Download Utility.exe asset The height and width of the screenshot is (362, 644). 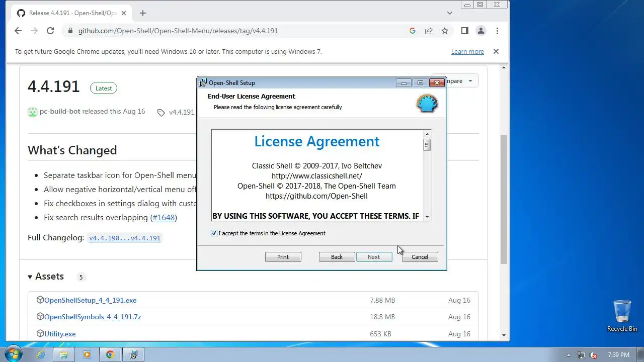tap(60, 334)
